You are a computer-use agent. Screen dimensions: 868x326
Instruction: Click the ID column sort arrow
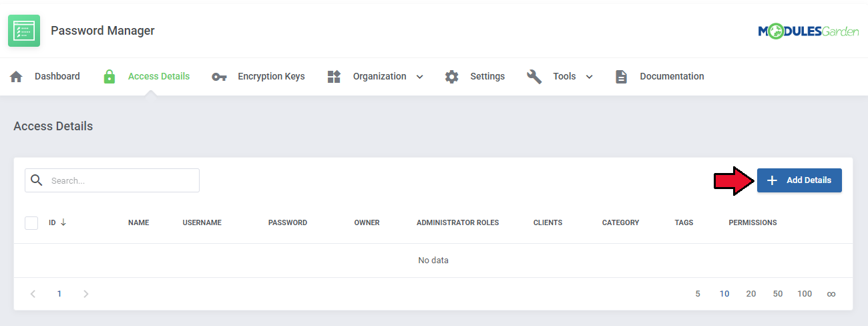pos(63,222)
